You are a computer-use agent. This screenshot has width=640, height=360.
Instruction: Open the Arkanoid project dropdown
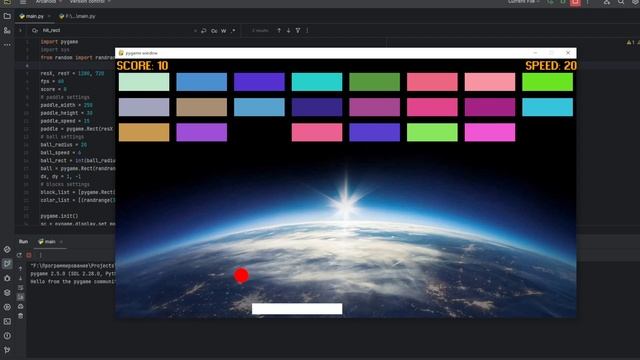(48, 2)
